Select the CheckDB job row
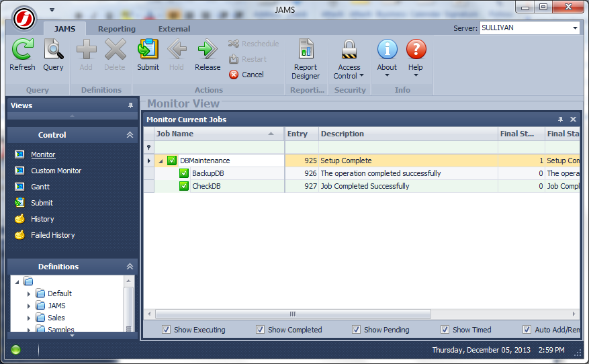The width and height of the screenshot is (589, 364). pyautogui.click(x=362, y=186)
